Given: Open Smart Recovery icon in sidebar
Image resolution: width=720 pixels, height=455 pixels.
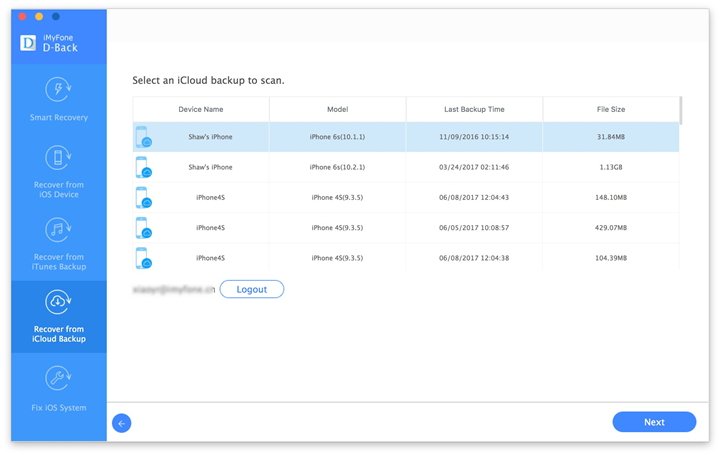Looking at the screenshot, I should (x=58, y=90).
